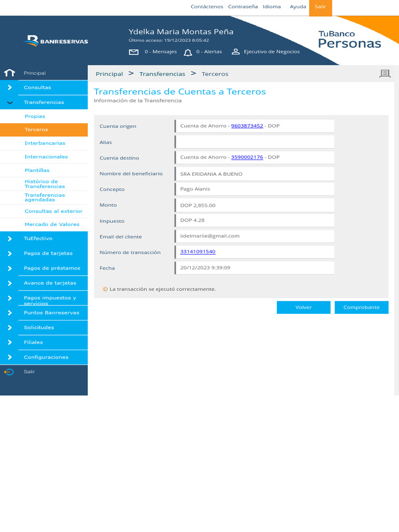Viewport: 399px width, 532px height.
Task: Click the Volver button
Action: (x=303, y=308)
